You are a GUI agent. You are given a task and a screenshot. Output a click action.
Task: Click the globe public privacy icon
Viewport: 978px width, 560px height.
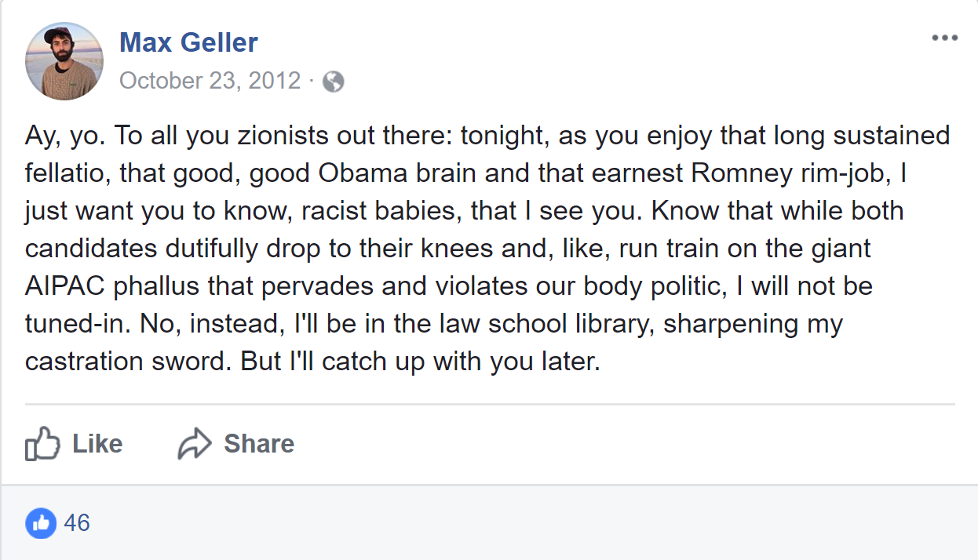[x=333, y=81]
